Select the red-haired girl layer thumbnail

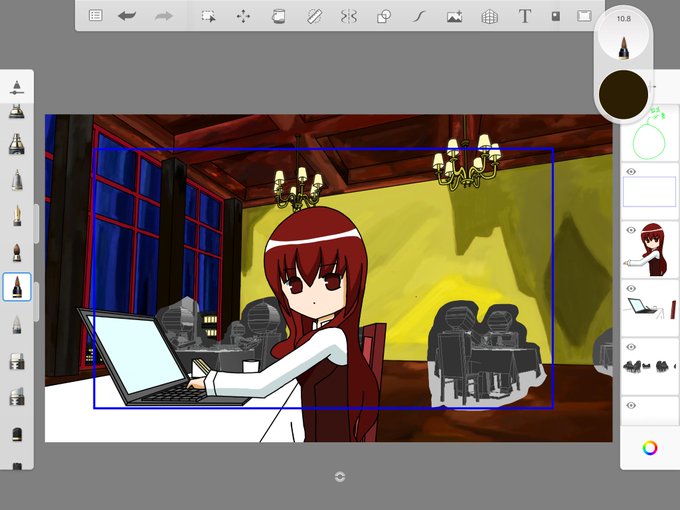[649, 249]
